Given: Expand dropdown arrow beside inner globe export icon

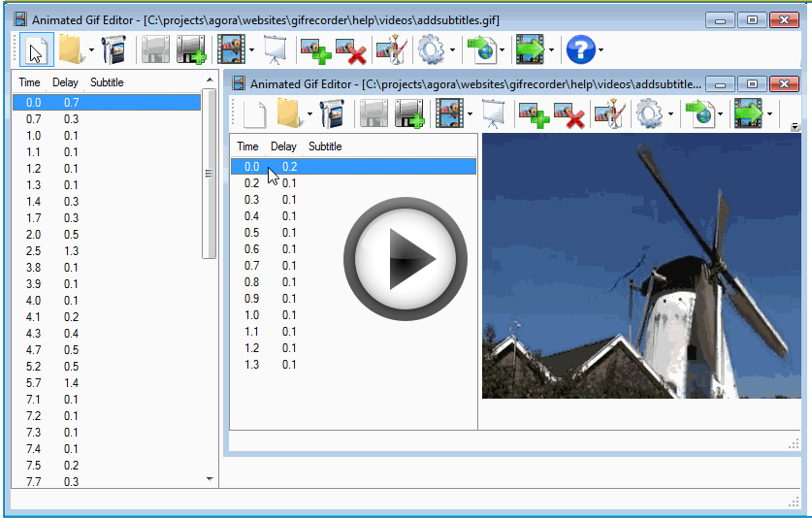Looking at the screenshot, I should 720,113.
